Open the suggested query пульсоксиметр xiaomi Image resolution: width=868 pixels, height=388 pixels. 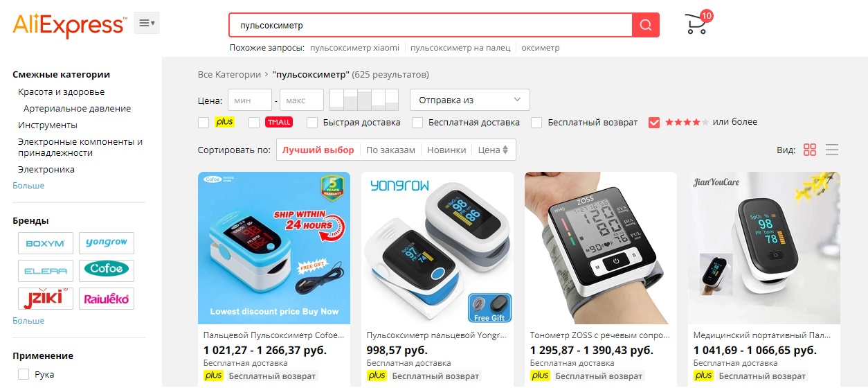[354, 48]
